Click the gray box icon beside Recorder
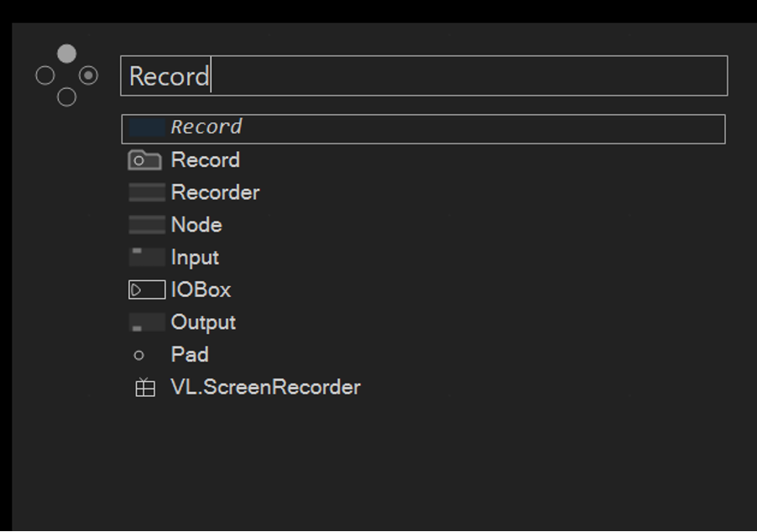The width and height of the screenshot is (757, 532). [x=147, y=192]
